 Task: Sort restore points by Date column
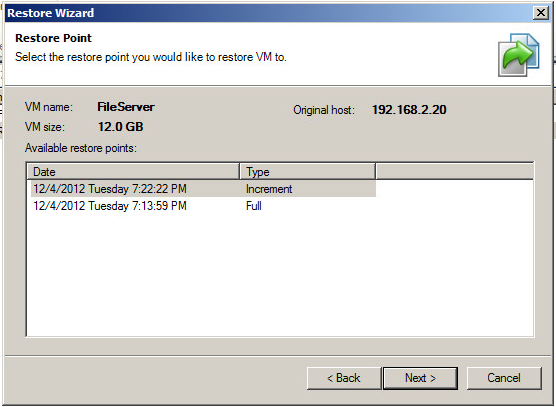pyautogui.click(x=133, y=172)
